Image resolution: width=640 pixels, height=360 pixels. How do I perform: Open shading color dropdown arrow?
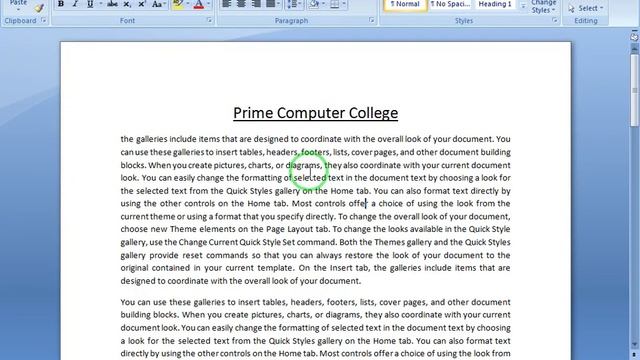tap(323, 4)
